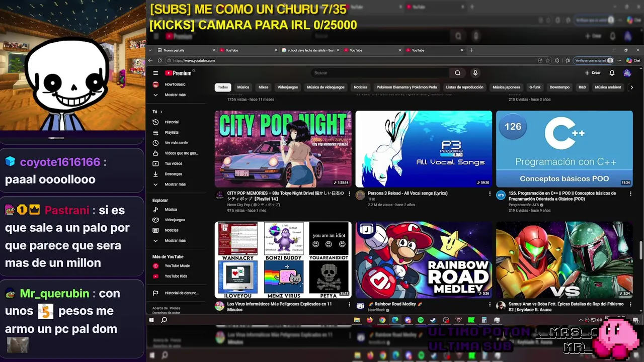Open YouTube Music link
This screenshot has height=362, width=644.
tap(177, 266)
